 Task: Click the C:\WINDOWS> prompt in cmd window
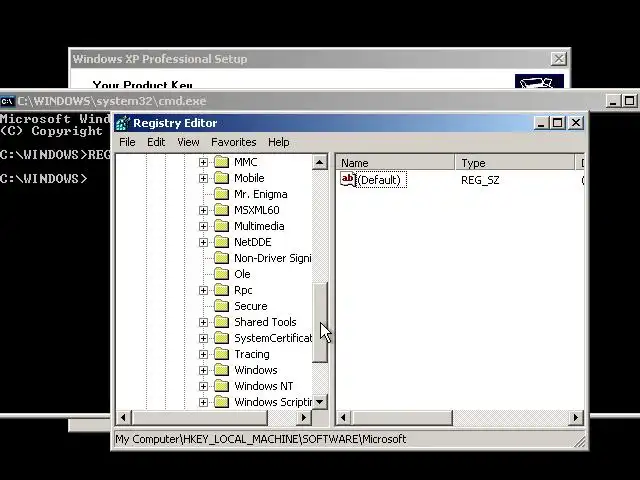tap(43, 179)
